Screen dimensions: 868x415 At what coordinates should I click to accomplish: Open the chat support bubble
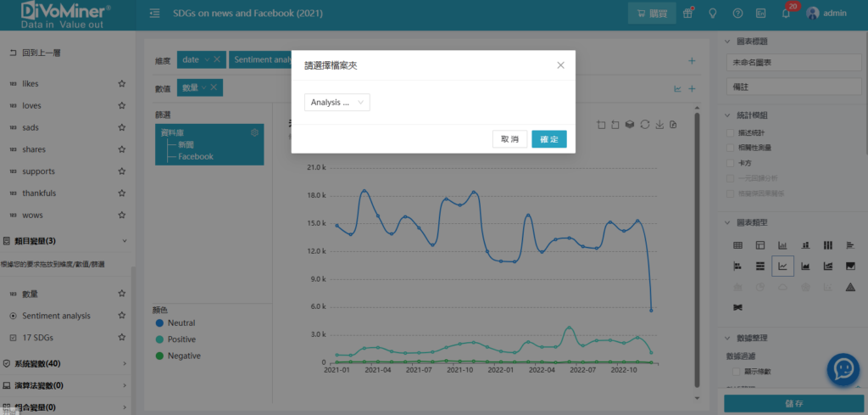tap(843, 369)
